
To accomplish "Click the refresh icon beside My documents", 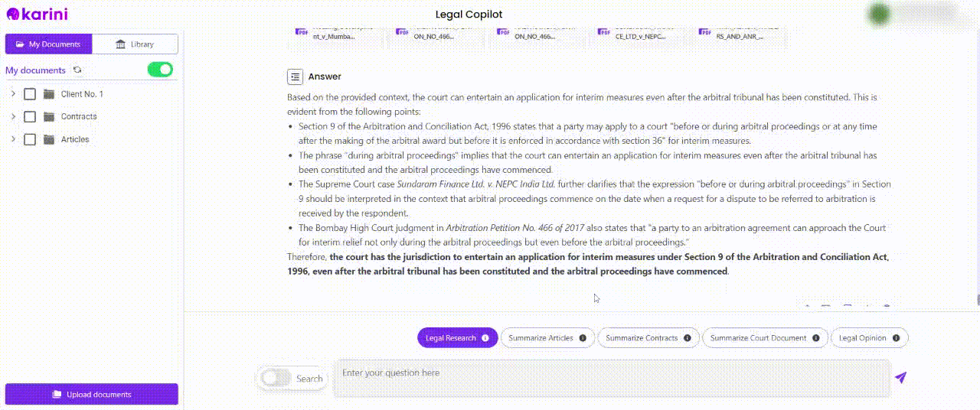I will [77, 70].
